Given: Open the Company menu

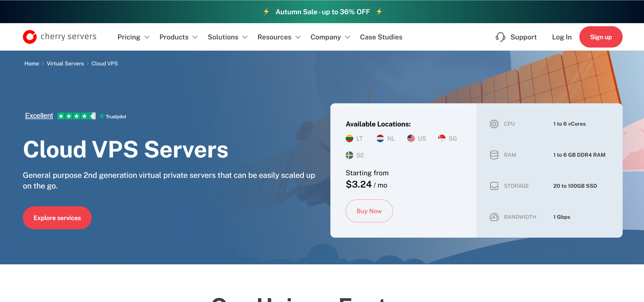Looking at the screenshot, I should 326,37.
